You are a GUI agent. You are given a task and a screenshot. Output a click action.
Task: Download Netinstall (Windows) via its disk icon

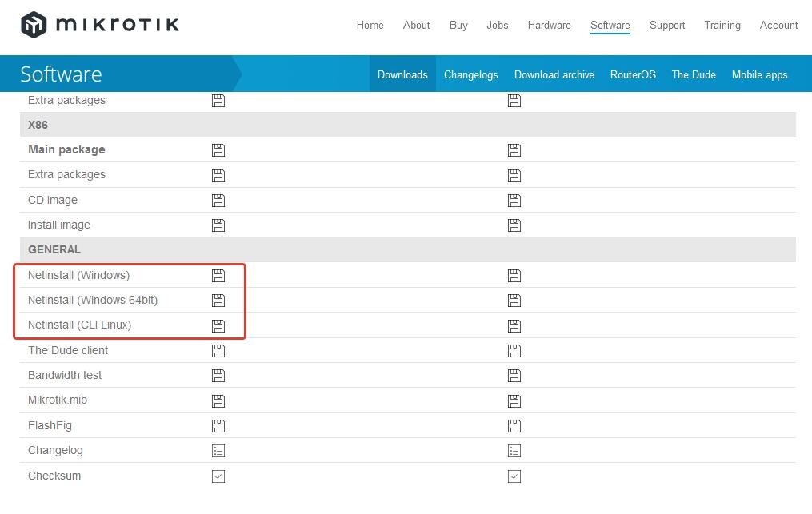tap(218, 275)
